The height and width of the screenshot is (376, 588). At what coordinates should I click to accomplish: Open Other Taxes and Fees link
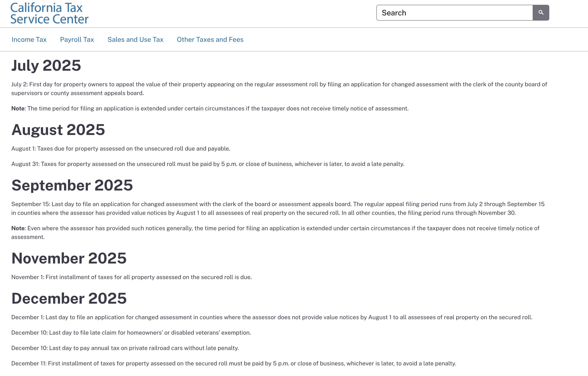pyautogui.click(x=210, y=40)
